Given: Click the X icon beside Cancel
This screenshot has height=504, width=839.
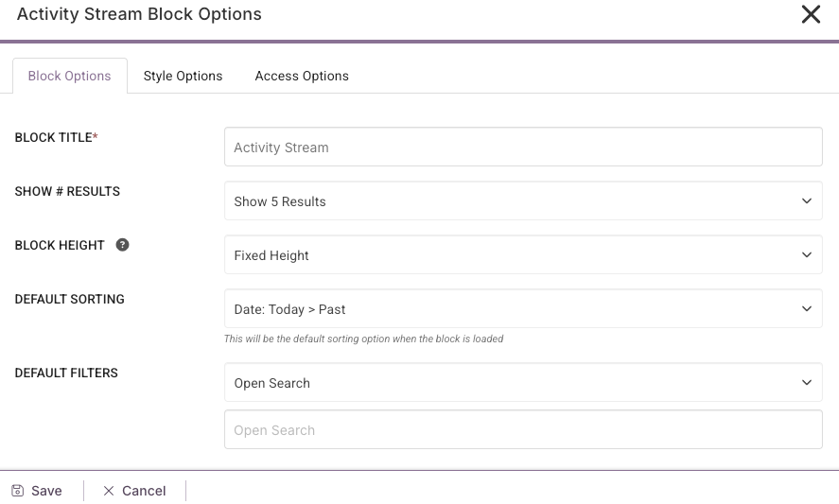Looking at the screenshot, I should click(x=109, y=491).
